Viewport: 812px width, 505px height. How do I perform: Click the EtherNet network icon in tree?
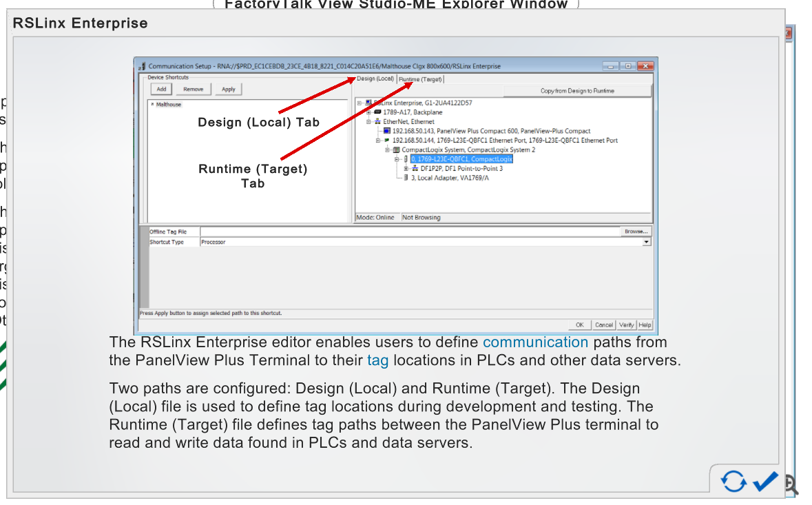pos(377,122)
